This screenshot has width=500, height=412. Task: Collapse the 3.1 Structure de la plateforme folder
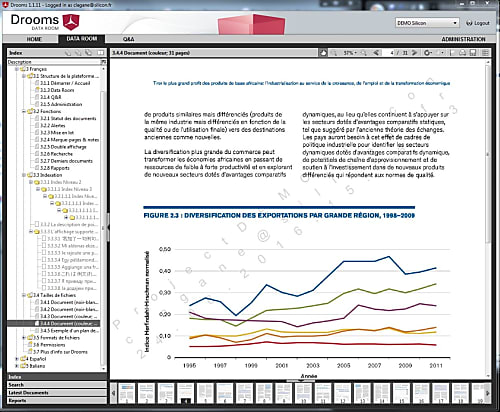(x=24, y=76)
